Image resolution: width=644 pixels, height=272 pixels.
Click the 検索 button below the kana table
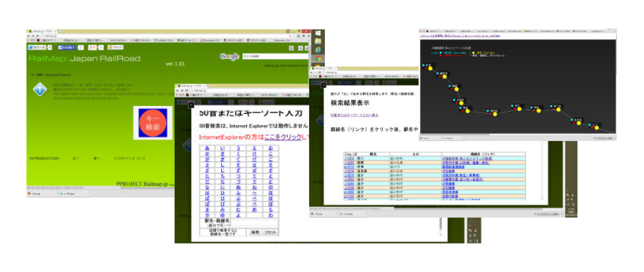[255, 232]
